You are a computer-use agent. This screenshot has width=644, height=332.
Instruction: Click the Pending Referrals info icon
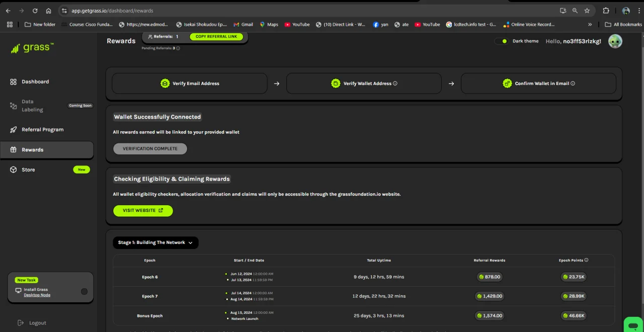[178, 48]
